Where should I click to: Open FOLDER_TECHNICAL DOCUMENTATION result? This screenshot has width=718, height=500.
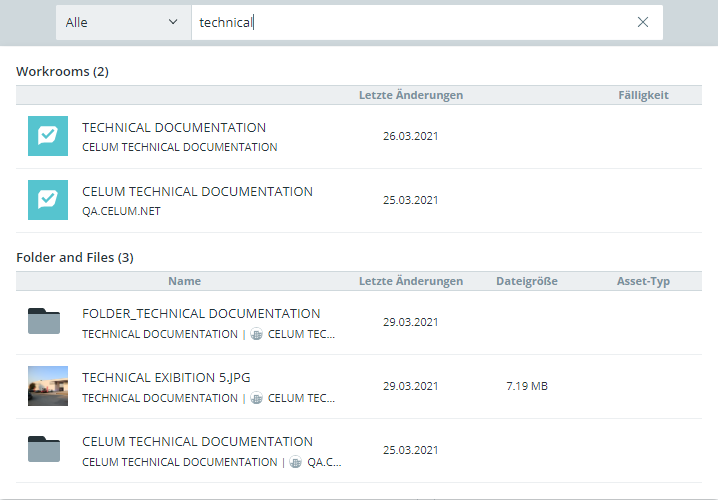[201, 314]
